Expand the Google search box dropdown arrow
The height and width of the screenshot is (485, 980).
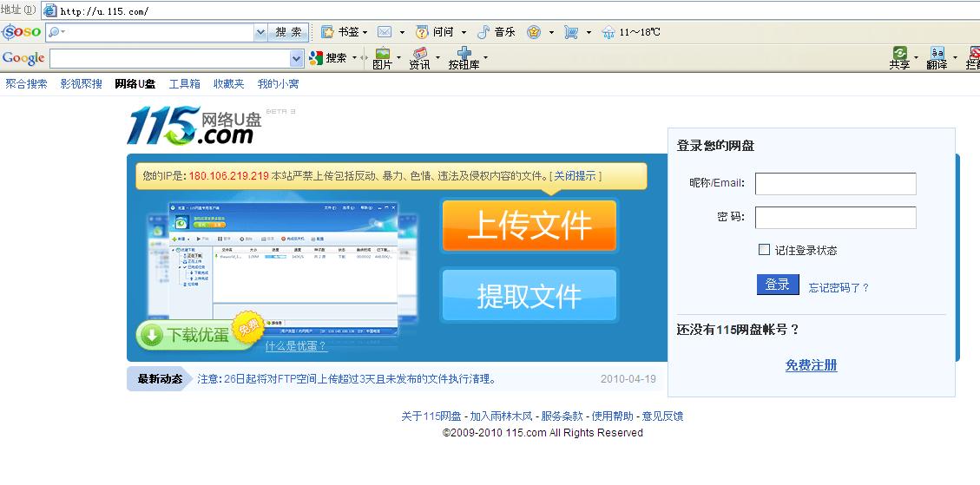297,58
